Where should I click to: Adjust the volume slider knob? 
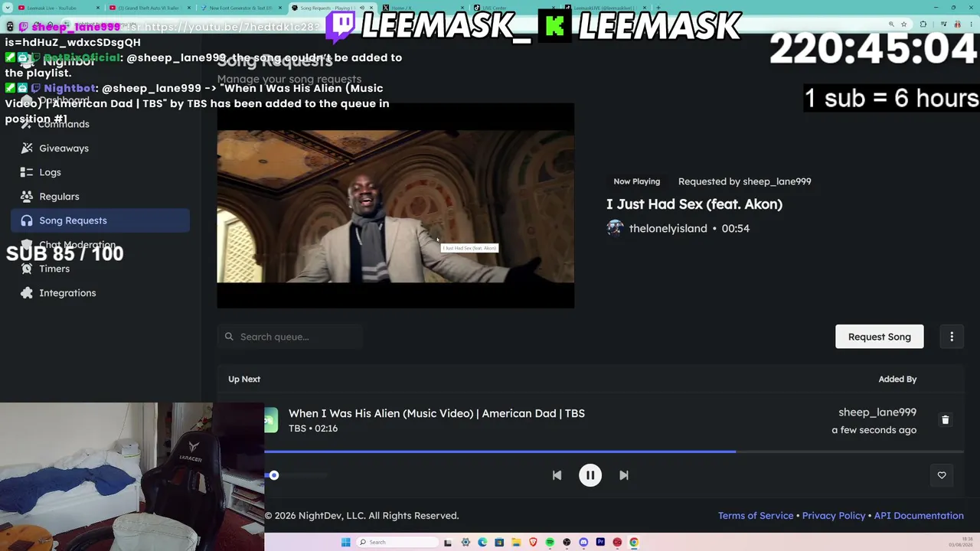274,475
